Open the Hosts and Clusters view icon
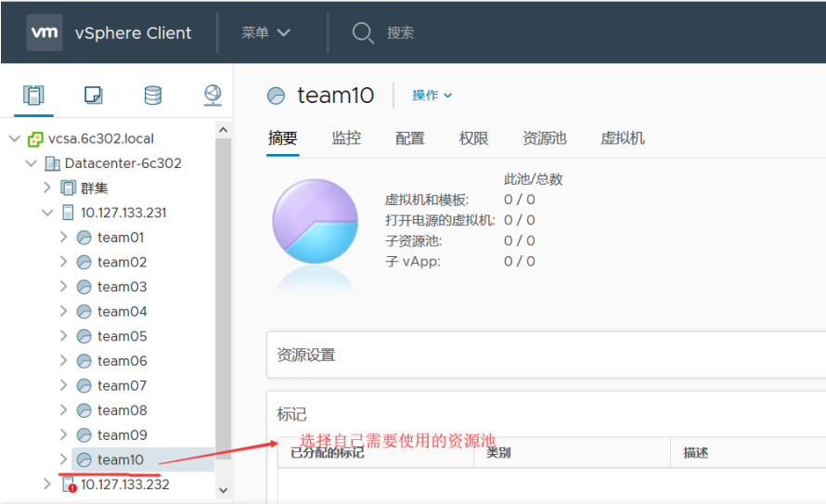 click(x=33, y=96)
